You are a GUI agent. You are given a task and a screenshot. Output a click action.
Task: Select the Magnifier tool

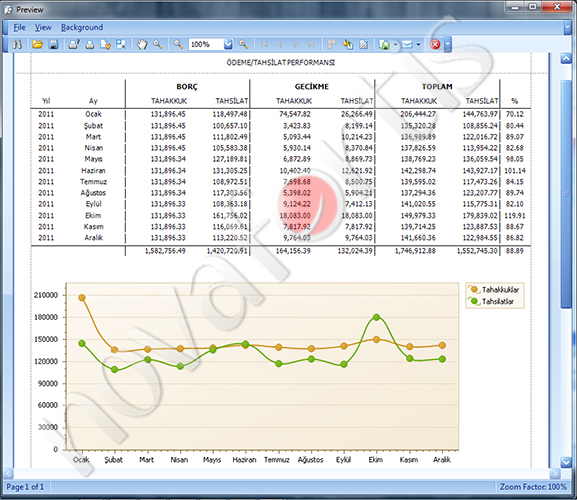[x=158, y=45]
